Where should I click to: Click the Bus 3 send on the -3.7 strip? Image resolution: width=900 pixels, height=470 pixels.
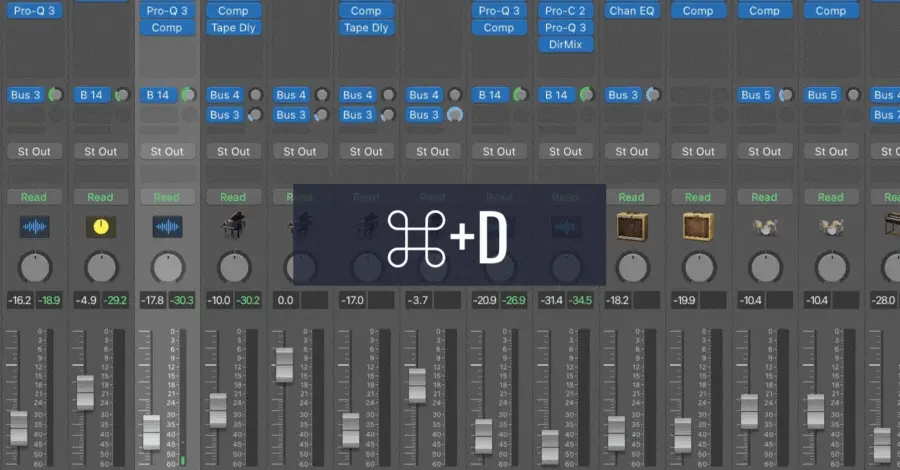[424, 115]
